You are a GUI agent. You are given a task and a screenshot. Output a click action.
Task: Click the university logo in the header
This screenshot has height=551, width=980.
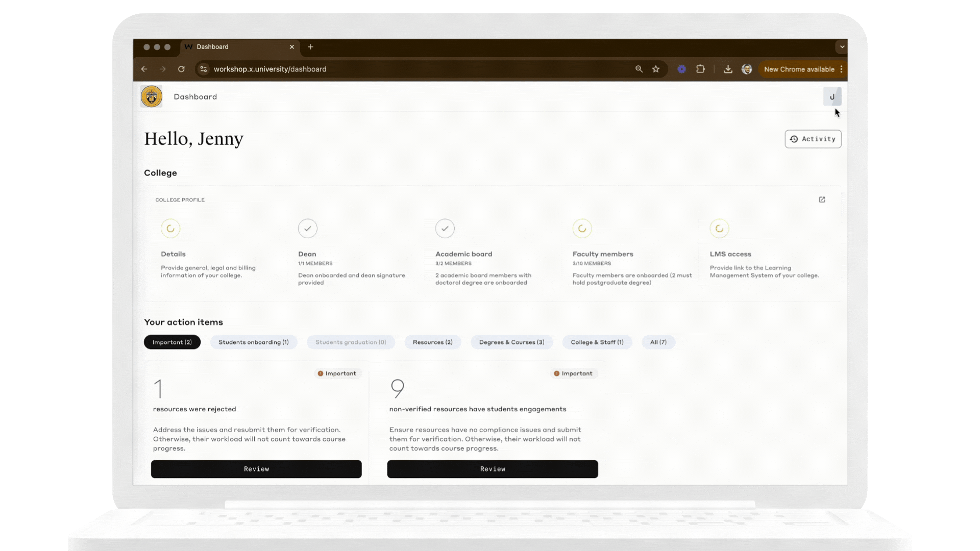[151, 96]
